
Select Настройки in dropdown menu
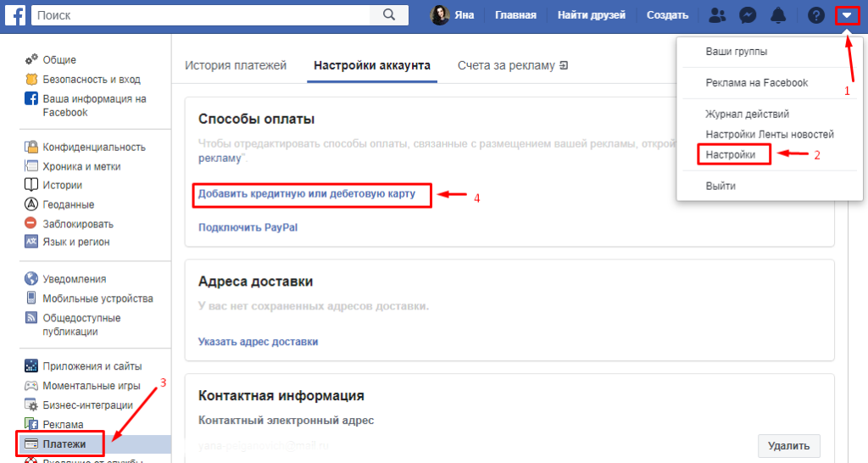point(730,154)
